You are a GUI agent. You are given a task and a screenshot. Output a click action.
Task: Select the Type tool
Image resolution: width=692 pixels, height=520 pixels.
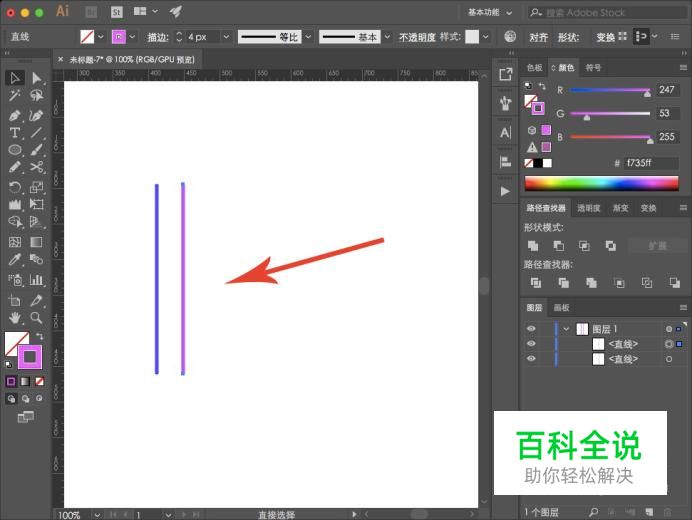point(15,132)
